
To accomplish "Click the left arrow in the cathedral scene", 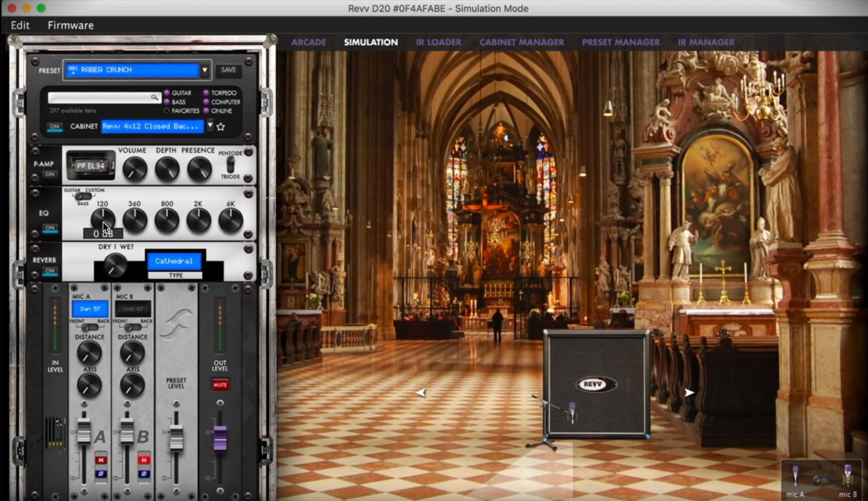I will click(420, 393).
